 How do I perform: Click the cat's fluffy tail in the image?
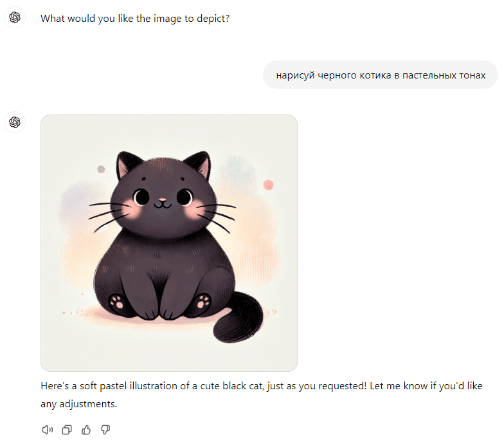[238, 318]
